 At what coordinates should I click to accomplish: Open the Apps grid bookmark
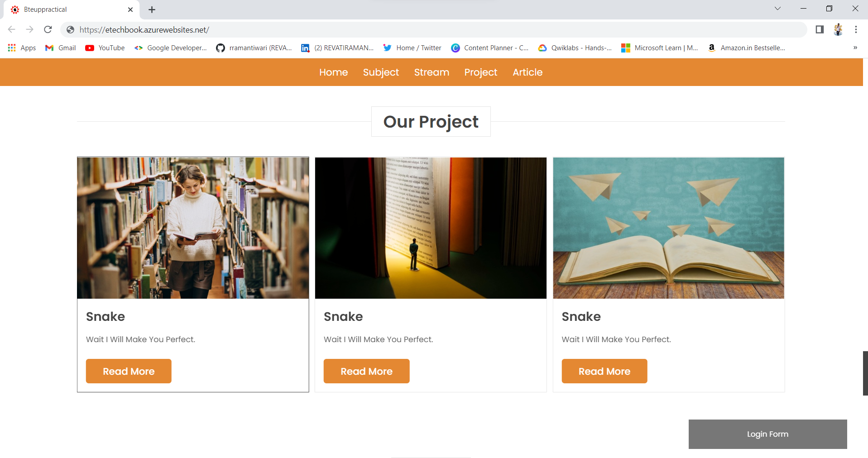(22, 48)
